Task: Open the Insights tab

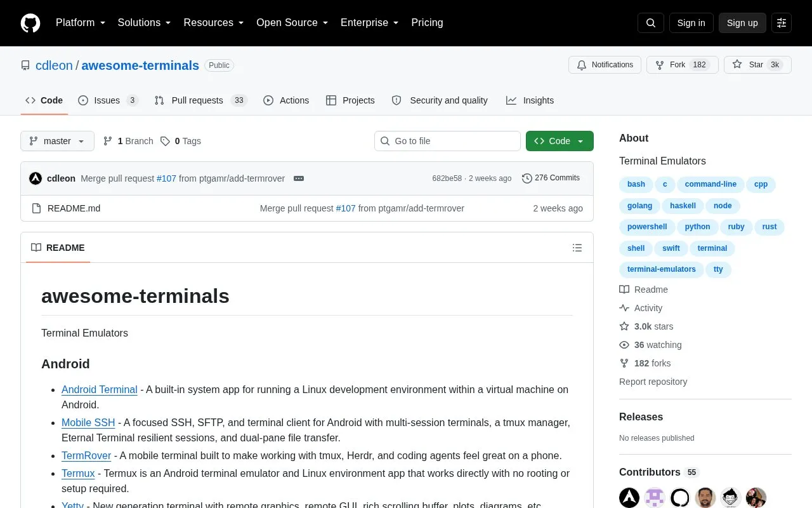Action: pyautogui.click(x=530, y=100)
